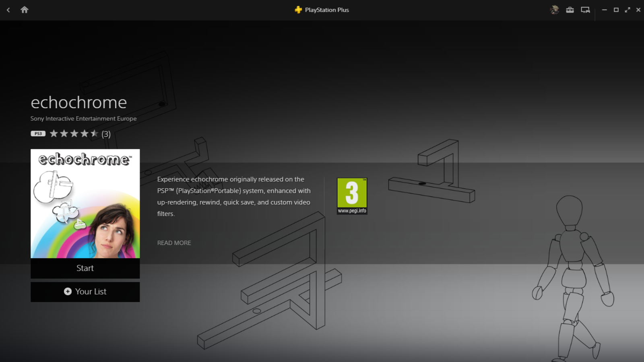Minimize the PlayStation Plus window
The height and width of the screenshot is (362, 644).
click(604, 10)
